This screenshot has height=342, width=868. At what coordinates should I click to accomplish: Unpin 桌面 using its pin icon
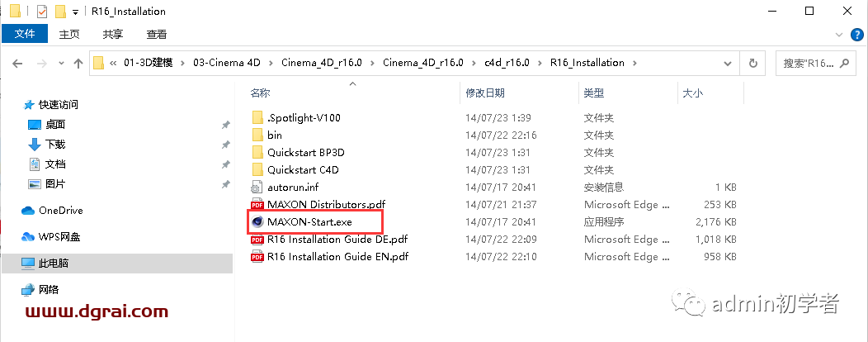coord(225,125)
